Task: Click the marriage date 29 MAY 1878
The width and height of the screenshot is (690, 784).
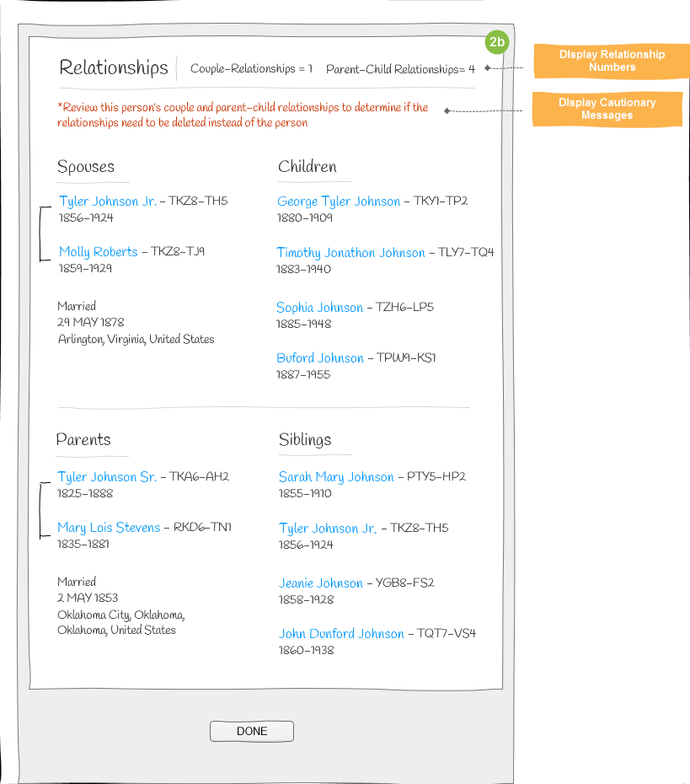Action: click(91, 322)
